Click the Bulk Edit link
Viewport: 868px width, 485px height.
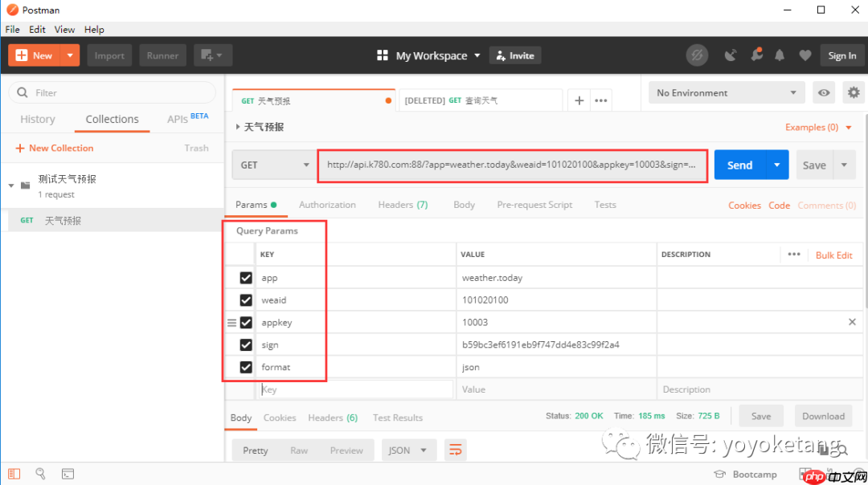click(x=833, y=255)
